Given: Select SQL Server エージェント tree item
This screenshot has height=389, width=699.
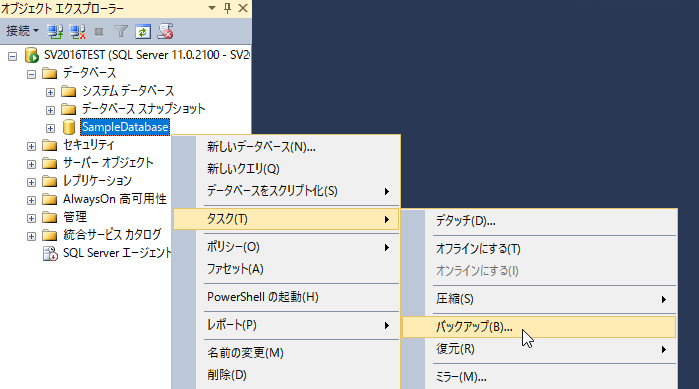Looking at the screenshot, I should coord(117,253).
